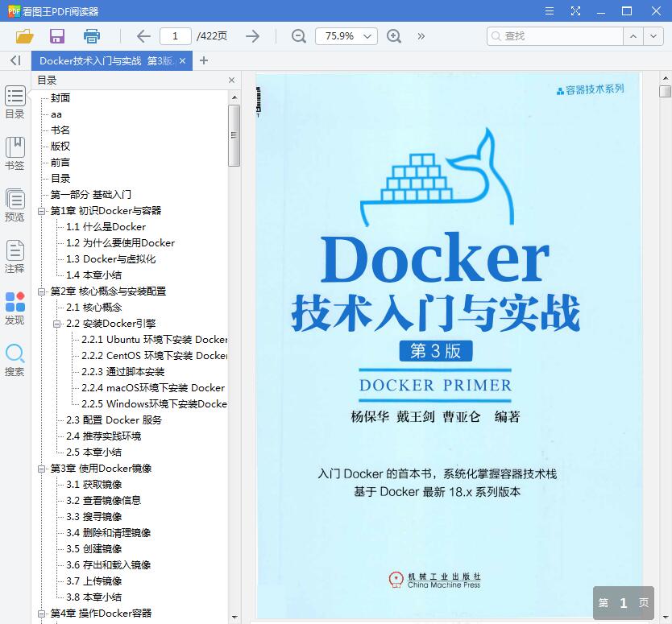Image resolution: width=672 pixels, height=624 pixels.
Task: Zoom out with the minus magnifier
Action: (x=298, y=36)
